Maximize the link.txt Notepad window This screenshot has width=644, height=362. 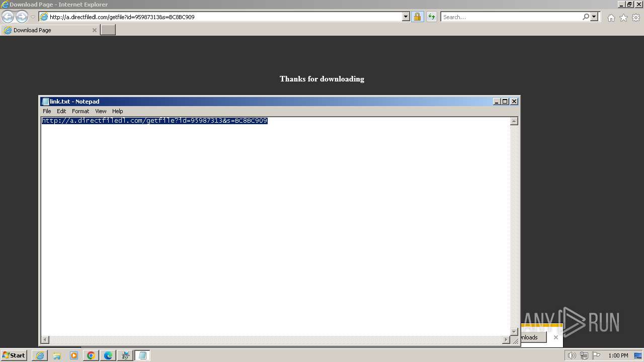[505, 102]
